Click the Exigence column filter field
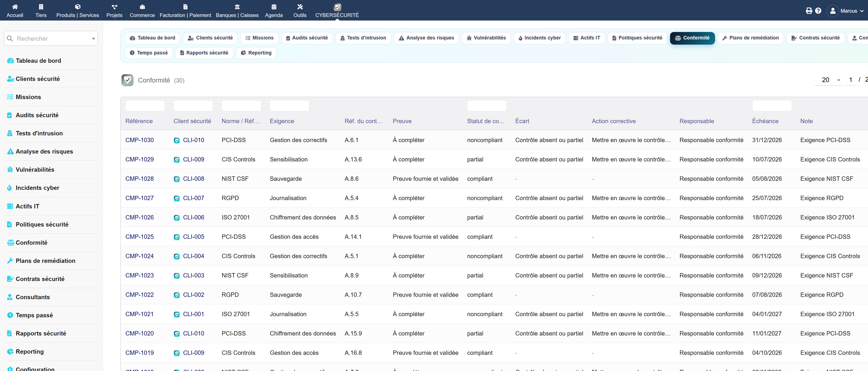 [289, 106]
